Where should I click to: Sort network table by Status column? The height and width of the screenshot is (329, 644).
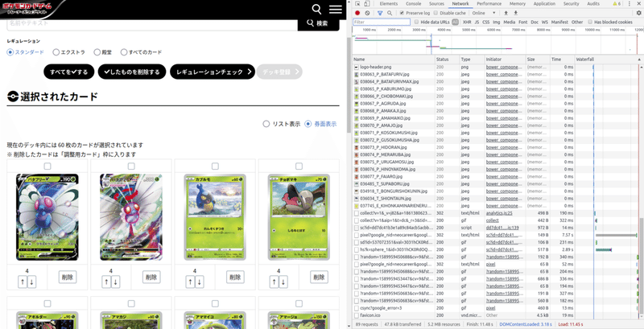[x=447, y=60]
